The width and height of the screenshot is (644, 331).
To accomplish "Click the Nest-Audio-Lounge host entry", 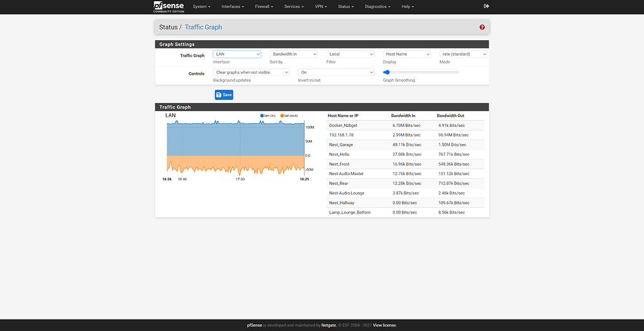I will pos(347,193).
